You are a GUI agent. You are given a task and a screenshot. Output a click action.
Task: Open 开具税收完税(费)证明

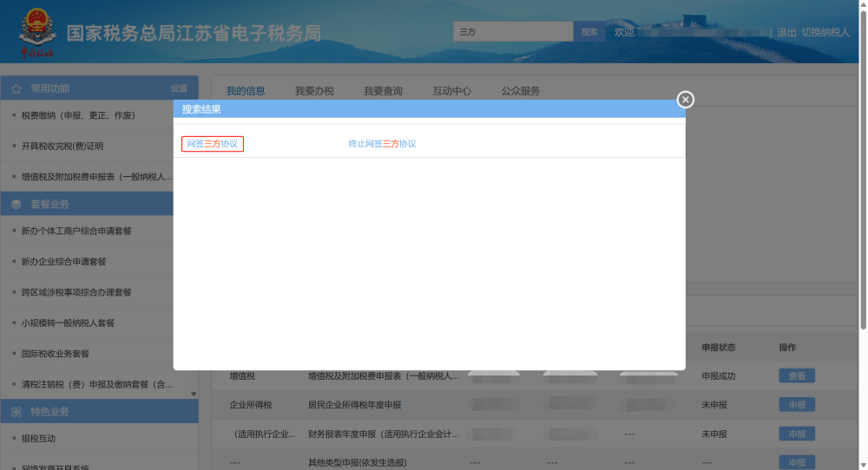tap(62, 146)
